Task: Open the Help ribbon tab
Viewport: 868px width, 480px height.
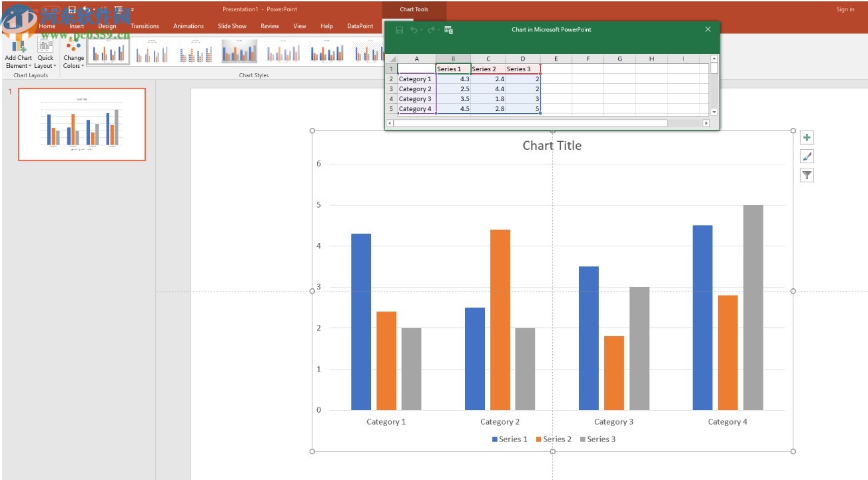Action: (x=326, y=26)
